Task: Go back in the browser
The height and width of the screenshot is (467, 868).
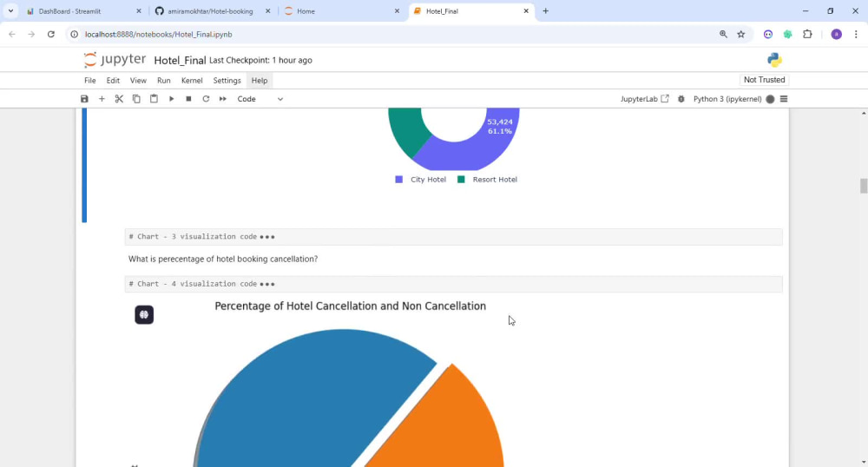Action: pyautogui.click(x=12, y=35)
